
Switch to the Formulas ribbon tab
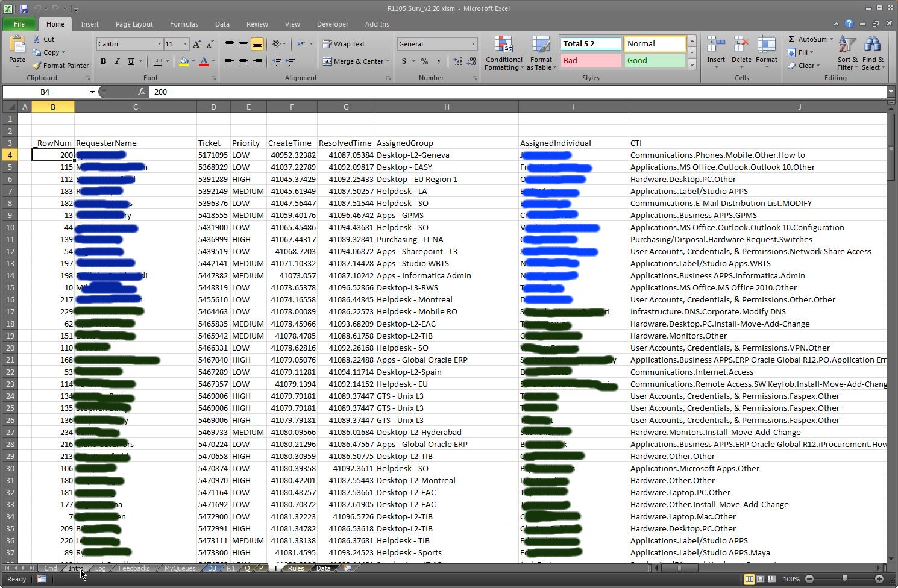click(184, 24)
